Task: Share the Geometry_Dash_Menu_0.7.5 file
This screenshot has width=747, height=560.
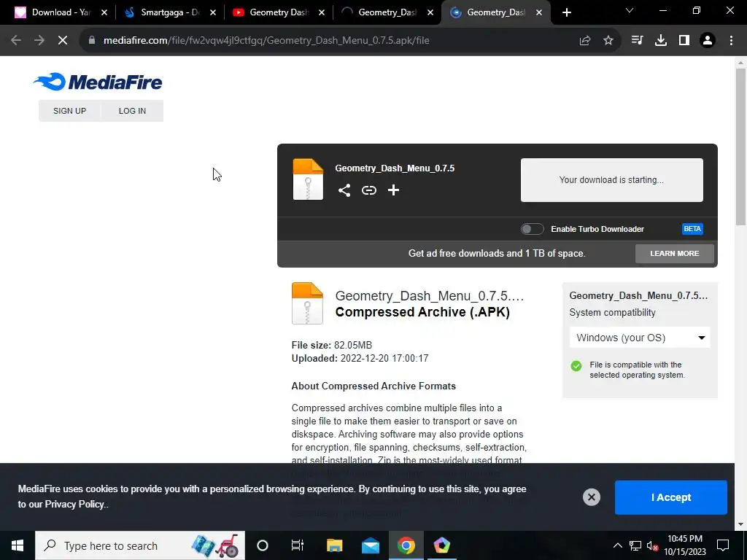Action: point(344,190)
